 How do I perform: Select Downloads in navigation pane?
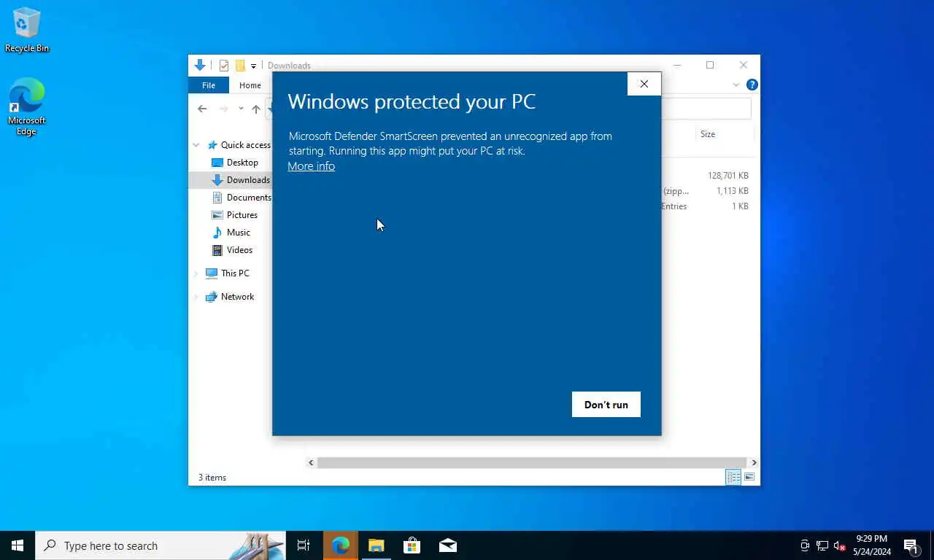click(x=240, y=180)
